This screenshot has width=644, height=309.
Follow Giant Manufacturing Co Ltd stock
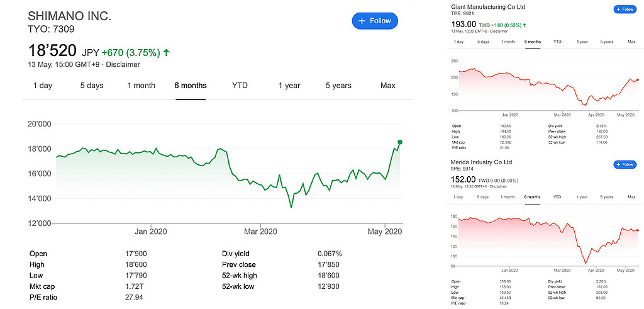click(x=625, y=9)
